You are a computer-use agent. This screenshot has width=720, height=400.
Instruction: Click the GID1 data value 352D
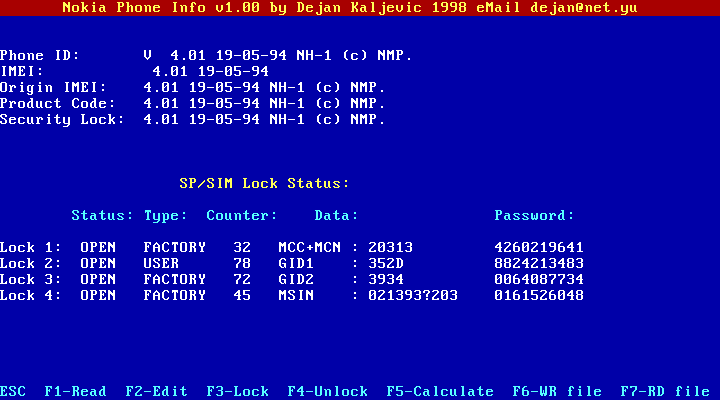coord(385,263)
